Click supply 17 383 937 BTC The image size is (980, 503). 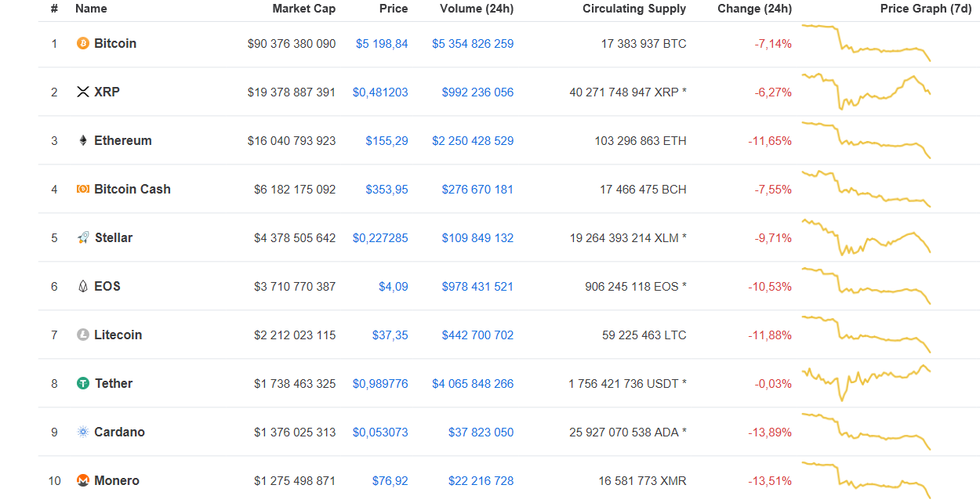pos(644,44)
